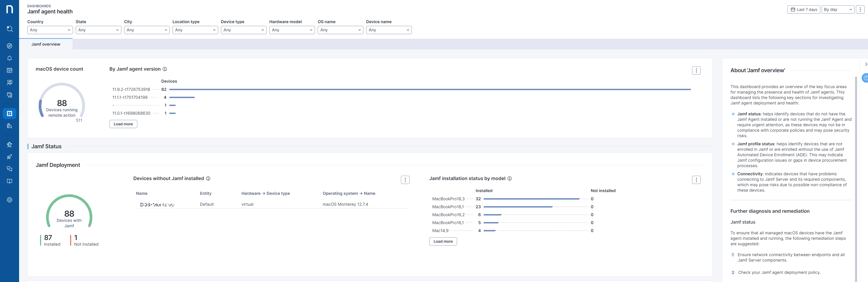Viewport: 868px width, 282px height.
Task: Click the Last 7 days date button
Action: point(804,9)
